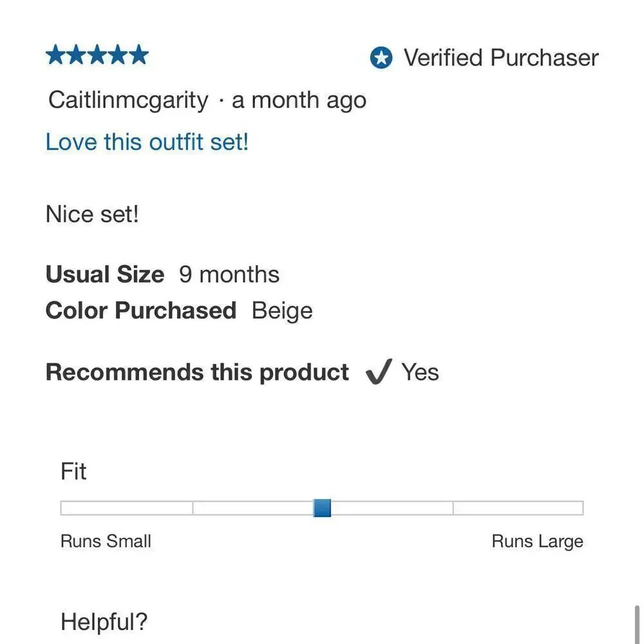
Task: Click the Runs Small label
Action: (x=106, y=541)
